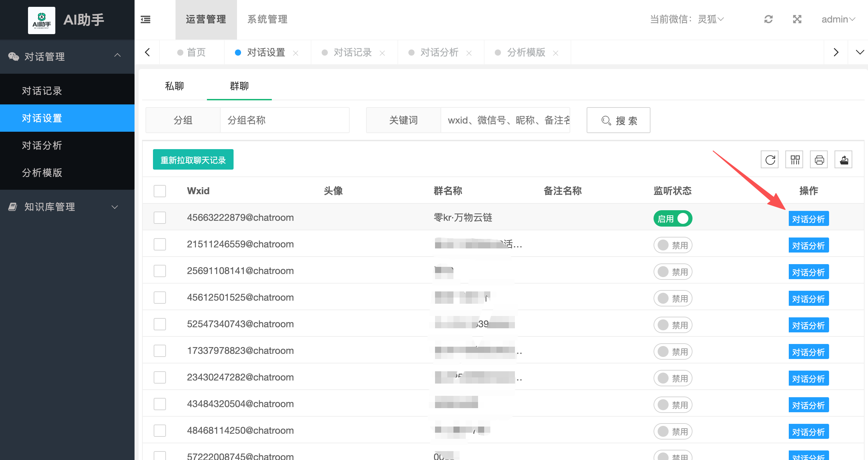
Task: Open column filter grid icon
Action: (795, 160)
